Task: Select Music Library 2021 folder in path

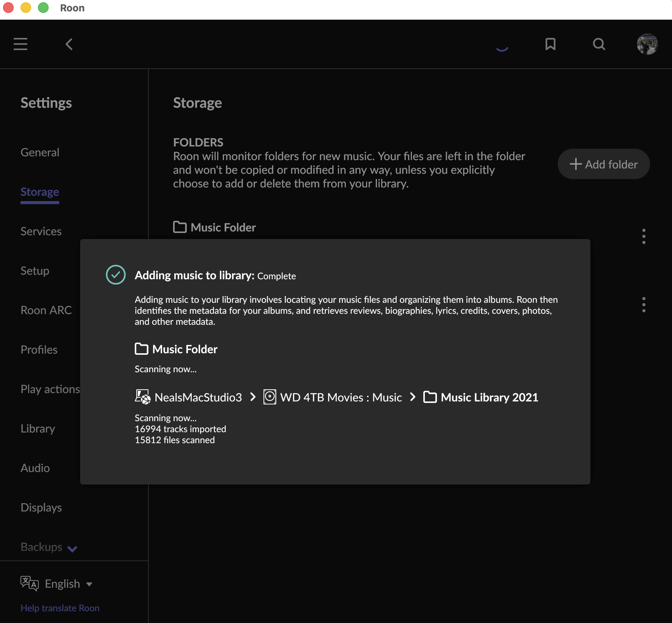Action: pos(489,397)
